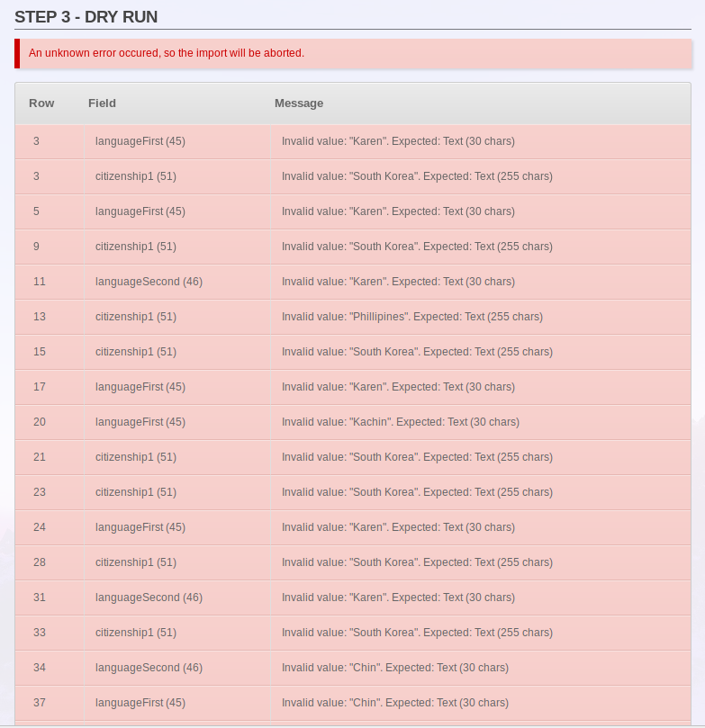Click the Field column header

click(102, 103)
